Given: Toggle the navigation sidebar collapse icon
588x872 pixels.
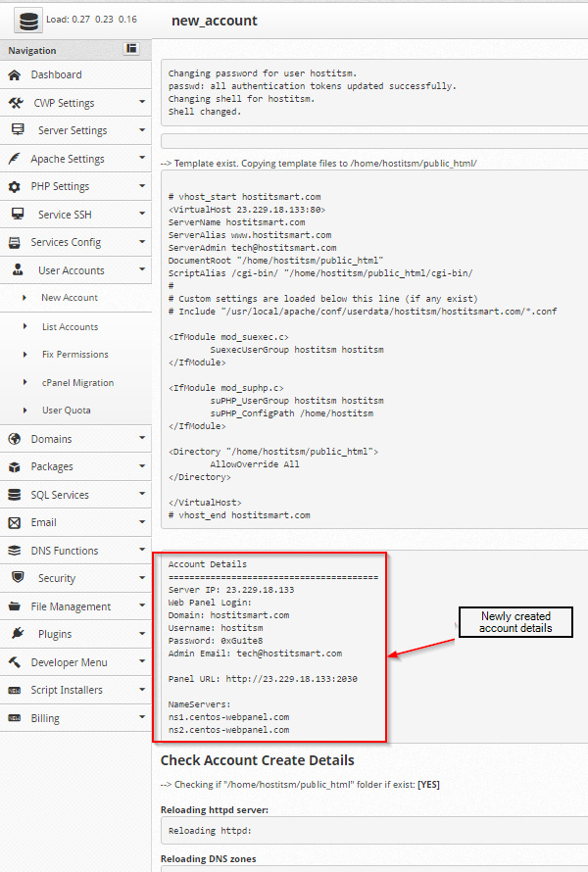Looking at the screenshot, I should [x=131, y=49].
